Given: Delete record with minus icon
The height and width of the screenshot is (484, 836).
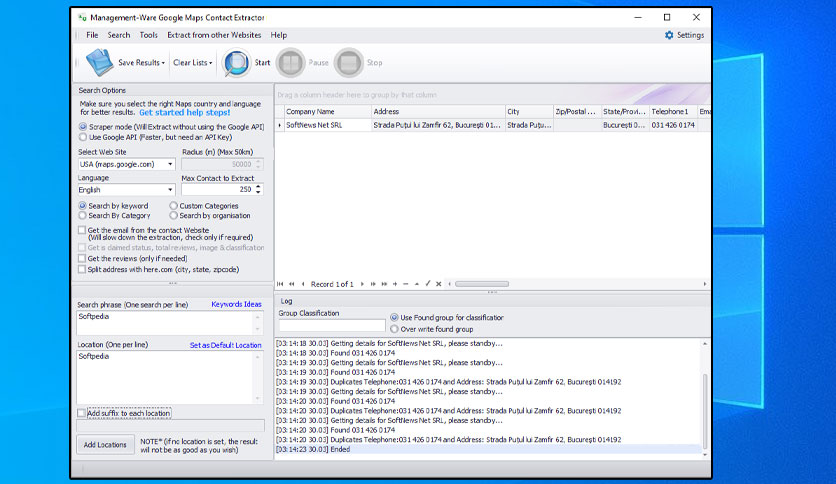Looking at the screenshot, I should coord(406,284).
